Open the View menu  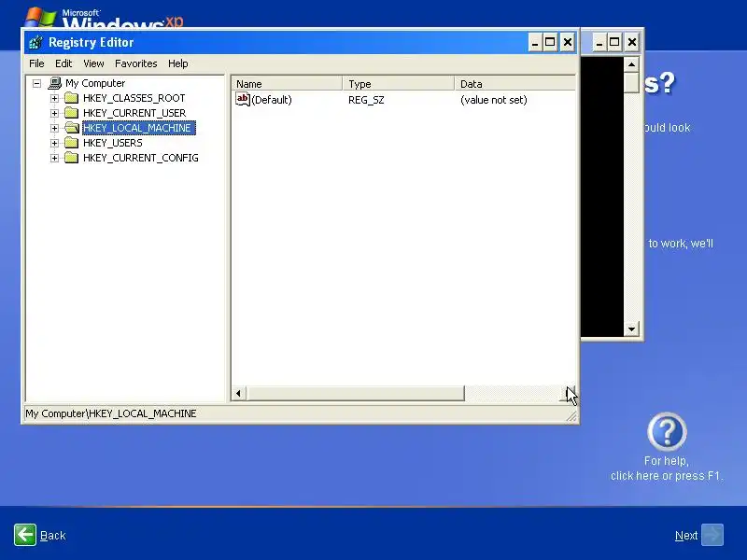[x=93, y=63]
